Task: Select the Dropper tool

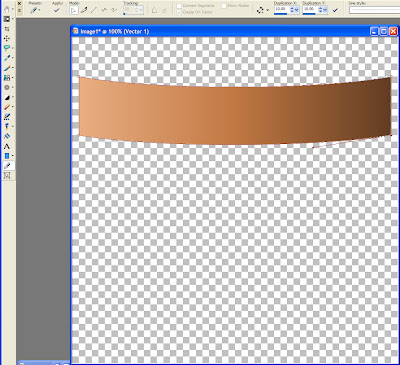Action: (x=7, y=58)
